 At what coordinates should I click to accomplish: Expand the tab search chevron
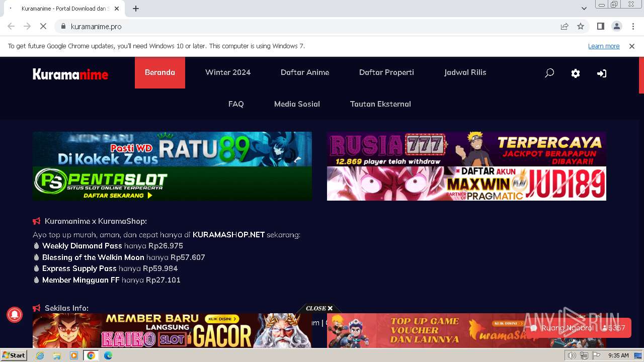pyautogui.click(x=584, y=8)
